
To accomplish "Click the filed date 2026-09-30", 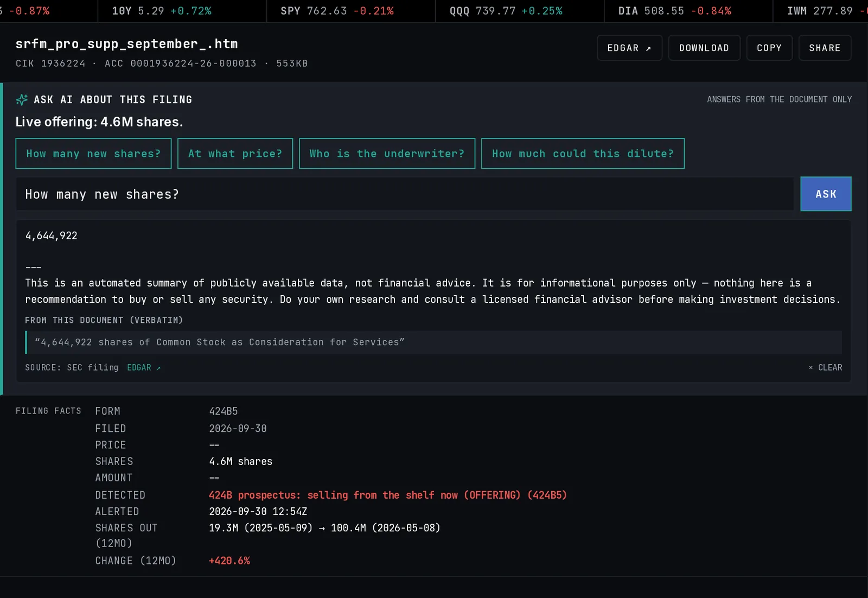I will click(238, 429).
